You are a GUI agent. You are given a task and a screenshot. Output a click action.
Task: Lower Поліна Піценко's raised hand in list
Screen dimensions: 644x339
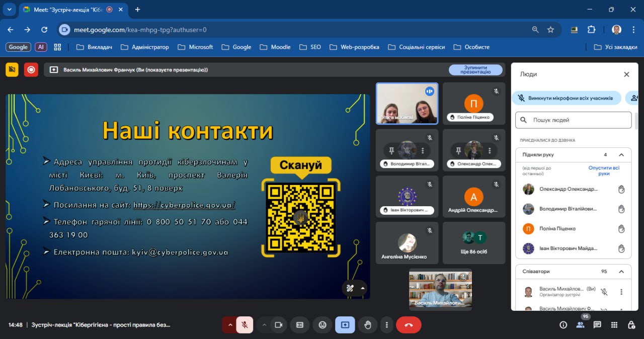[621, 228]
